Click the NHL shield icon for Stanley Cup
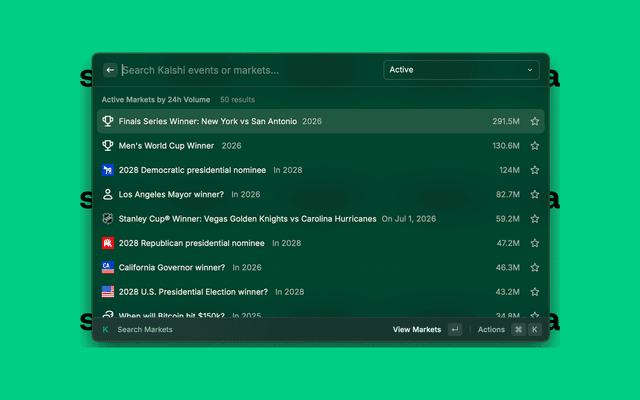640x400 pixels. click(108, 219)
